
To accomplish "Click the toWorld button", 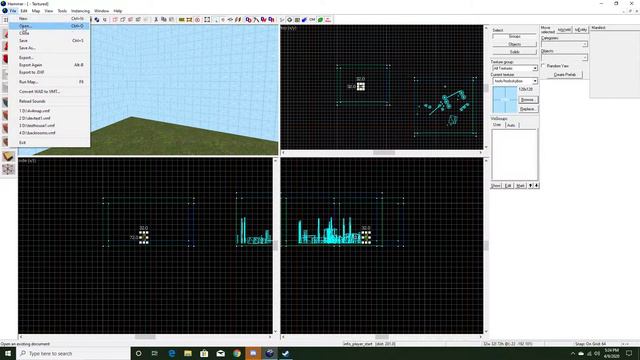I will pos(564,30).
